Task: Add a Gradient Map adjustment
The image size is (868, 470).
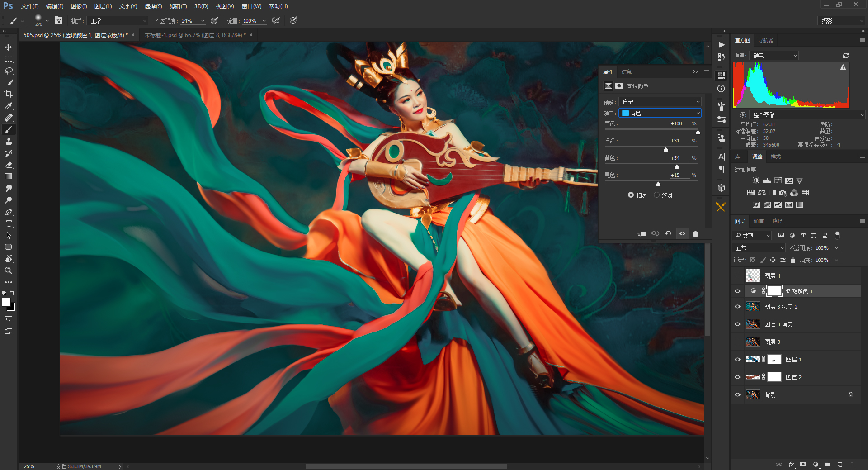Action: (800, 205)
